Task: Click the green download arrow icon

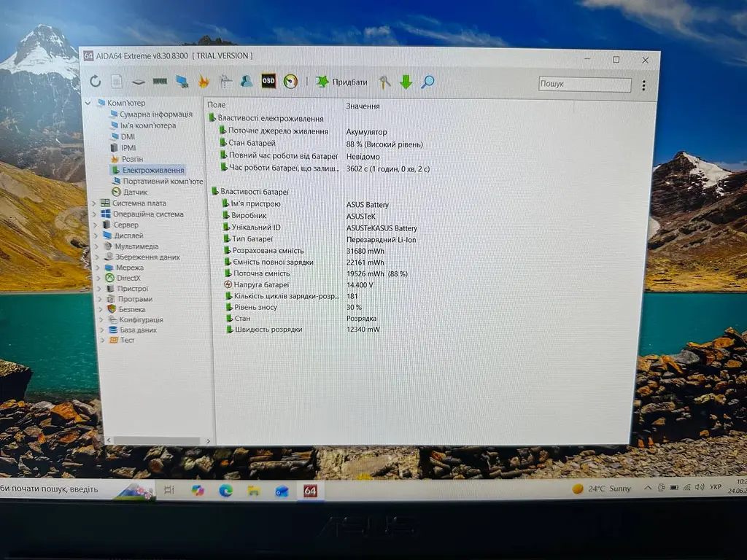Action: pos(406,82)
